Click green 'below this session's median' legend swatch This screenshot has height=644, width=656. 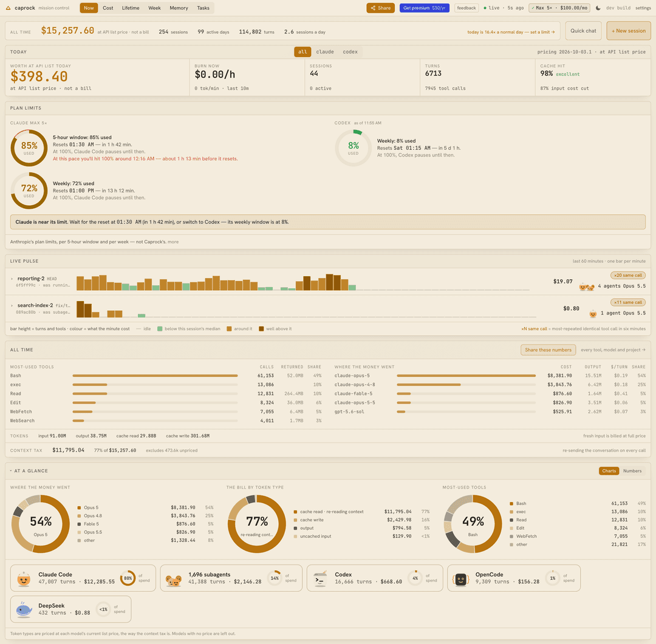[x=159, y=329]
